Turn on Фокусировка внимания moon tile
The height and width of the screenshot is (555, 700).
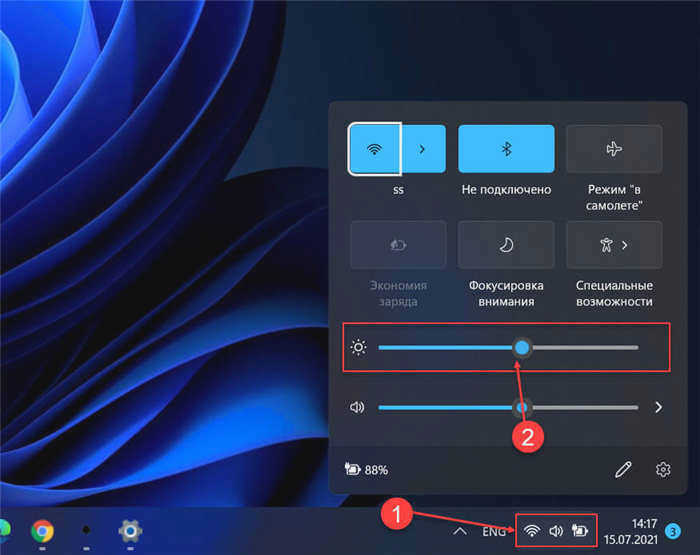point(506,245)
